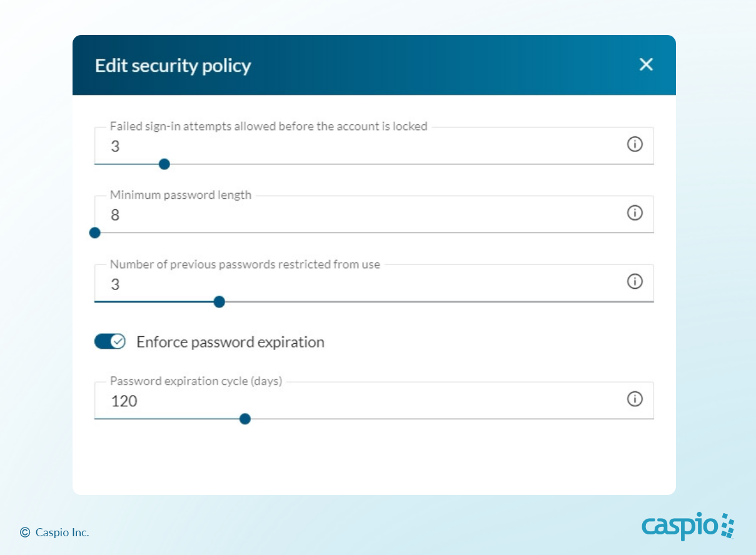Image resolution: width=756 pixels, height=555 pixels.
Task: Click info icon for failed sign-in attempts
Action: click(x=635, y=144)
